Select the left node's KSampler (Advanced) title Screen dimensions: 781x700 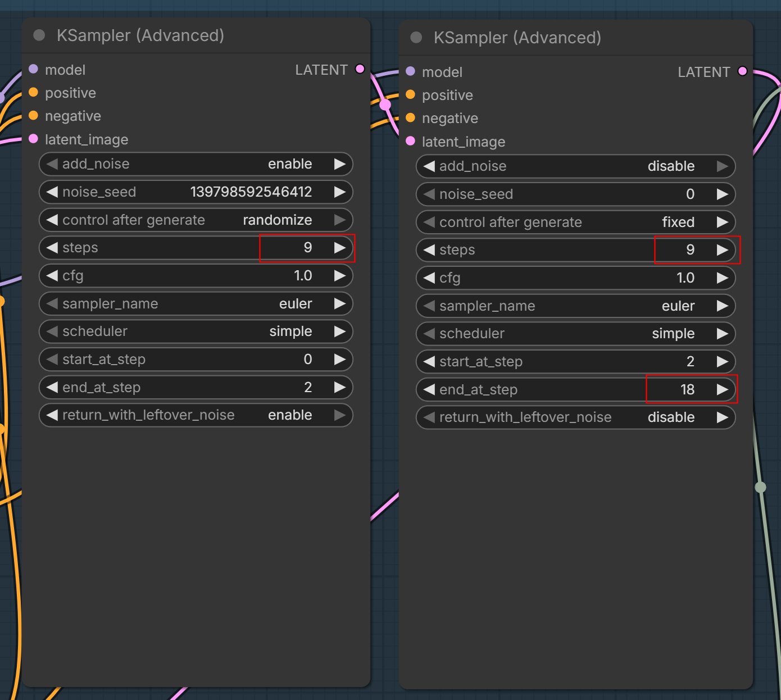tap(140, 35)
